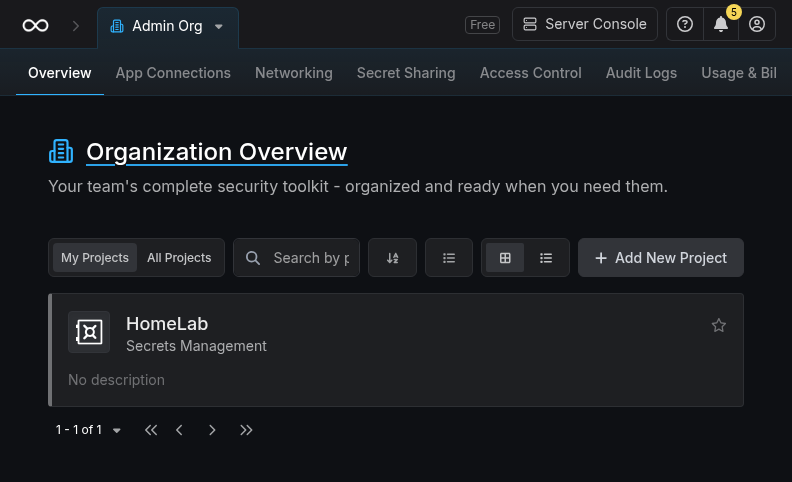Go to the previous page

(x=179, y=430)
